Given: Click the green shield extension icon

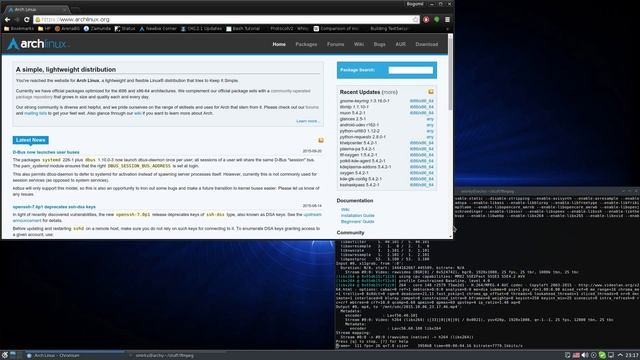Looking at the screenshot, I should click(x=437, y=19).
